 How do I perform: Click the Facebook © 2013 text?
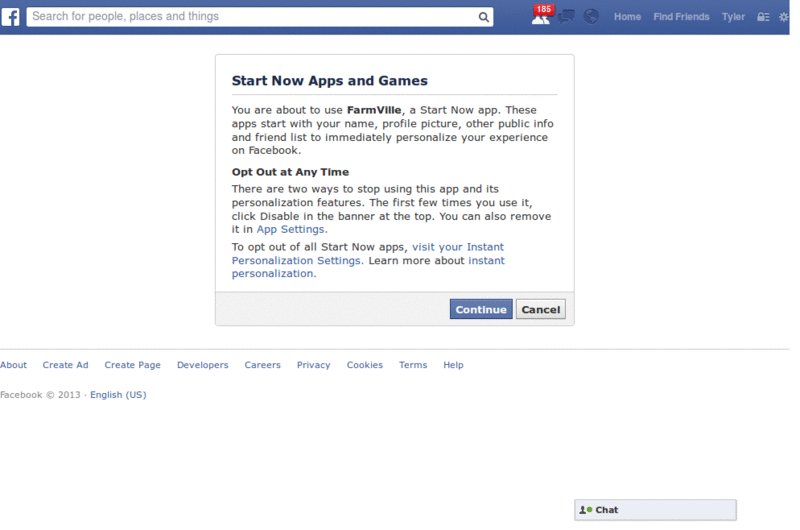point(40,395)
